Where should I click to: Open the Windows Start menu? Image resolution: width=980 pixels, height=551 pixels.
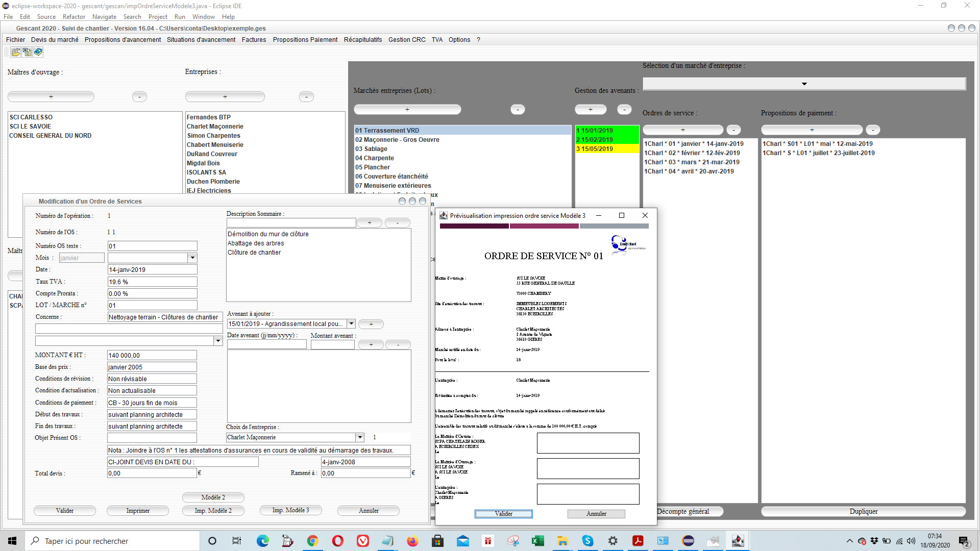tap(12, 541)
